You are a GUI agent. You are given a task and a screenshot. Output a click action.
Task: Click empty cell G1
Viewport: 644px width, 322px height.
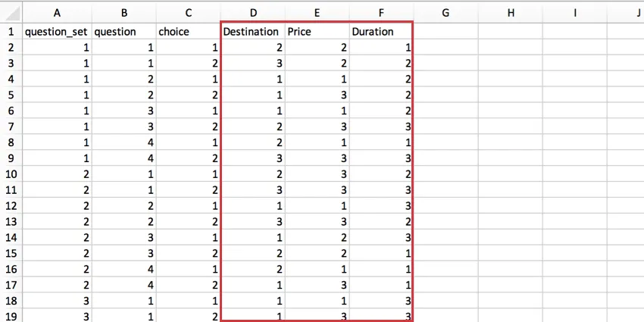click(x=445, y=32)
